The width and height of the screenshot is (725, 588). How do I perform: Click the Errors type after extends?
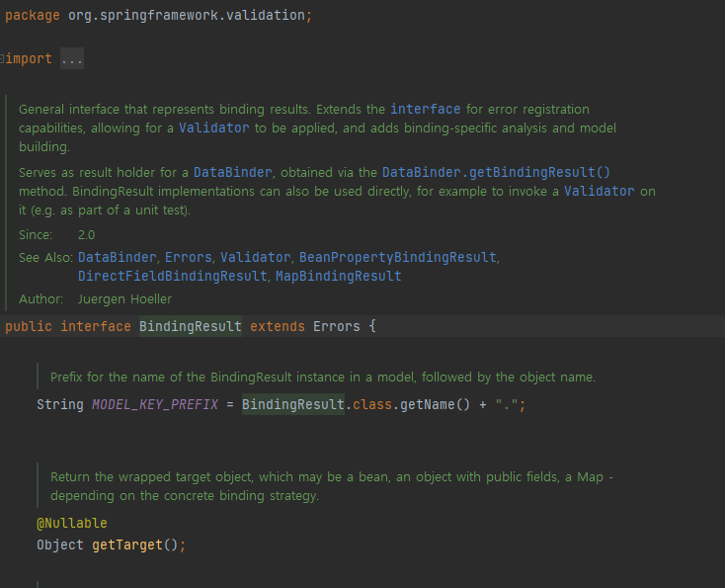337,327
